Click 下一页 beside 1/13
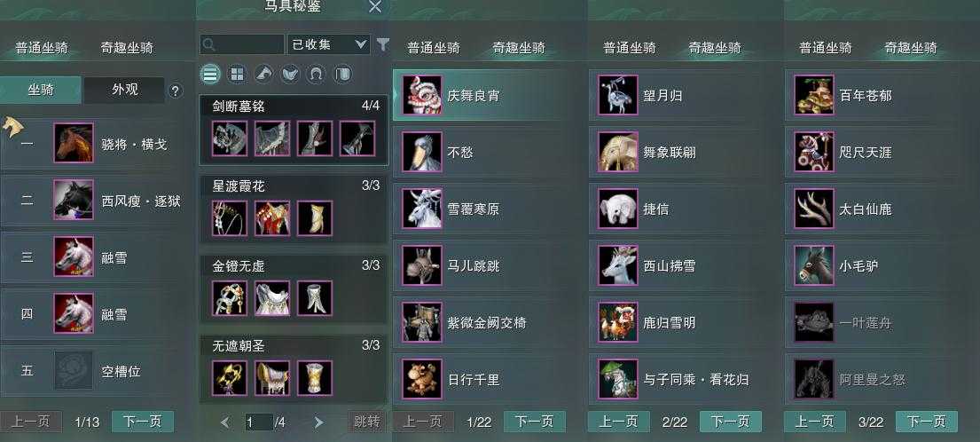Viewport: 980px width, 442px height. tap(143, 422)
